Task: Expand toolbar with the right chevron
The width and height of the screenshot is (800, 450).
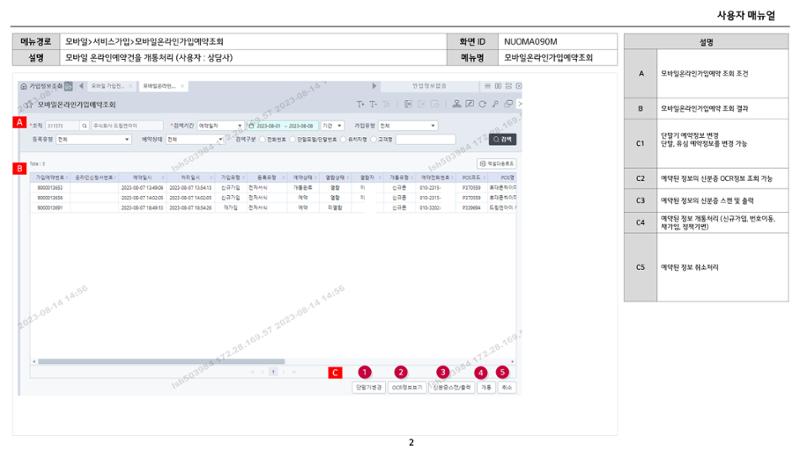Action: (x=519, y=104)
